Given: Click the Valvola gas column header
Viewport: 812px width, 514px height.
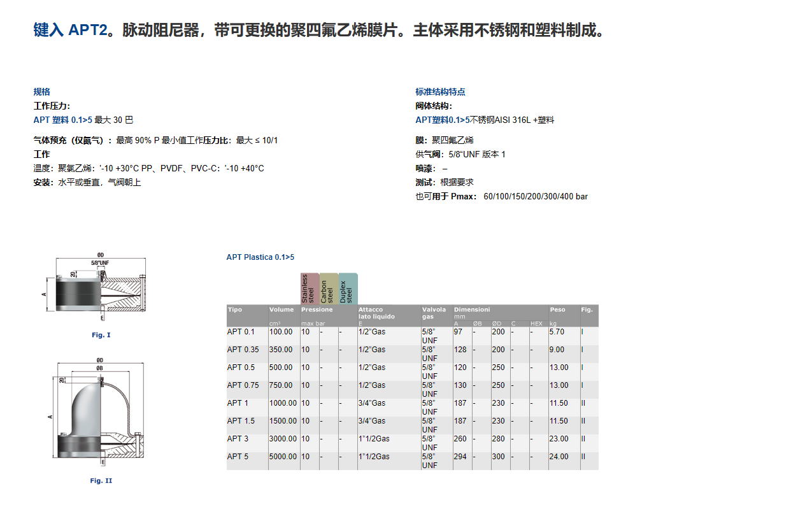Looking at the screenshot, I should click(434, 313).
